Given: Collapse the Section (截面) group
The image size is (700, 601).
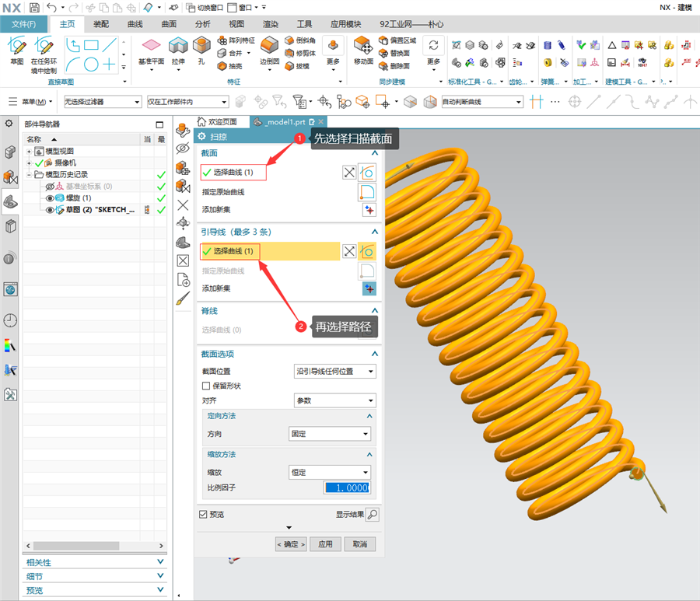Looking at the screenshot, I should [x=375, y=153].
